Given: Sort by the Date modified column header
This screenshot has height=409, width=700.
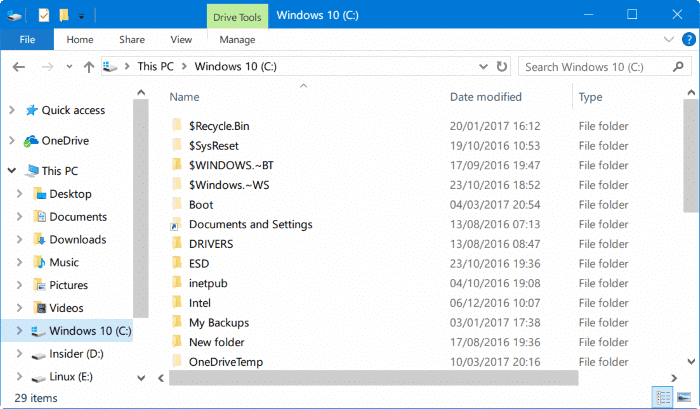Looking at the screenshot, I should click(x=486, y=97).
